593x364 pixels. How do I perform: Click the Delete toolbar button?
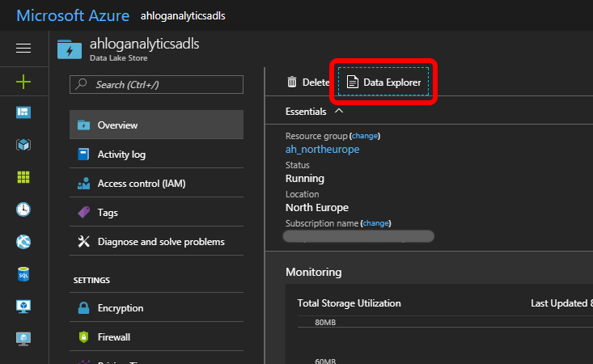pos(308,82)
